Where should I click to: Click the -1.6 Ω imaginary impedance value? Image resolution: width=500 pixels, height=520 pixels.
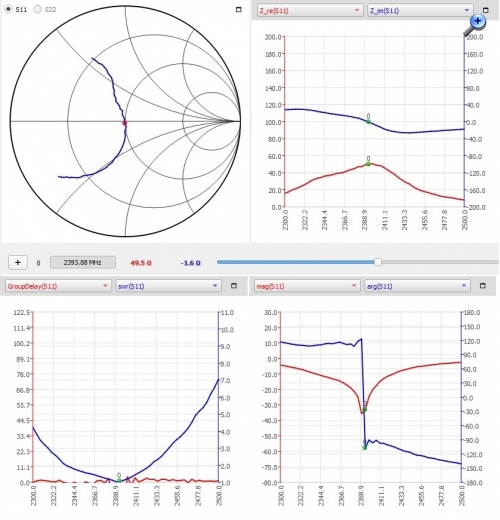pos(191,263)
